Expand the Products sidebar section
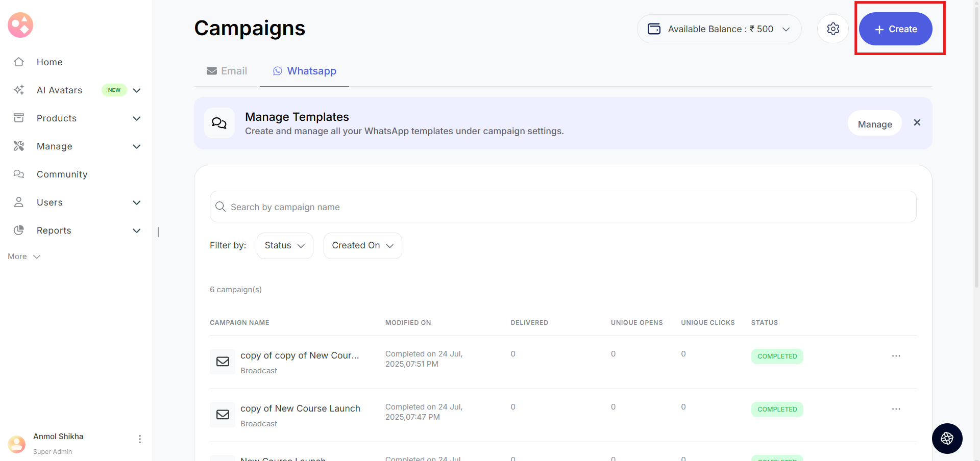This screenshot has height=461, width=980. (136, 118)
